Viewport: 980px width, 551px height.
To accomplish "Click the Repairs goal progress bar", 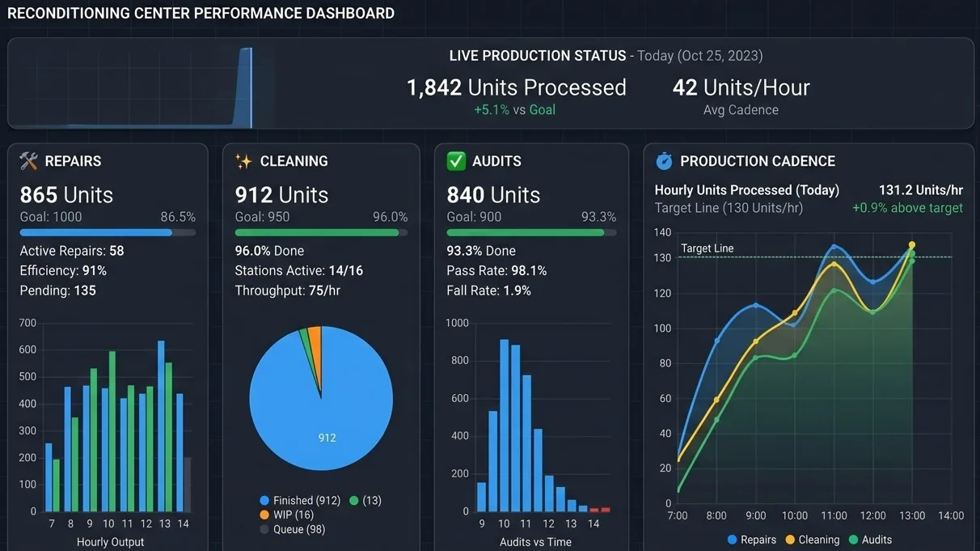I will 108,232.
